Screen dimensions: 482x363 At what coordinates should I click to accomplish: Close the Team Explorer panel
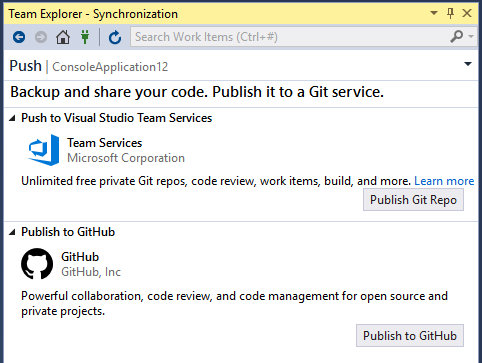(467, 13)
